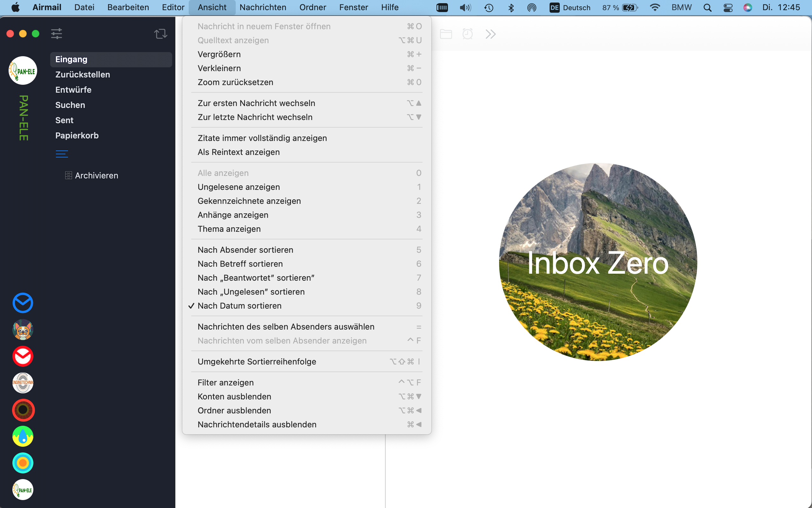Open the Nachrichten menu in menu bar

point(263,7)
